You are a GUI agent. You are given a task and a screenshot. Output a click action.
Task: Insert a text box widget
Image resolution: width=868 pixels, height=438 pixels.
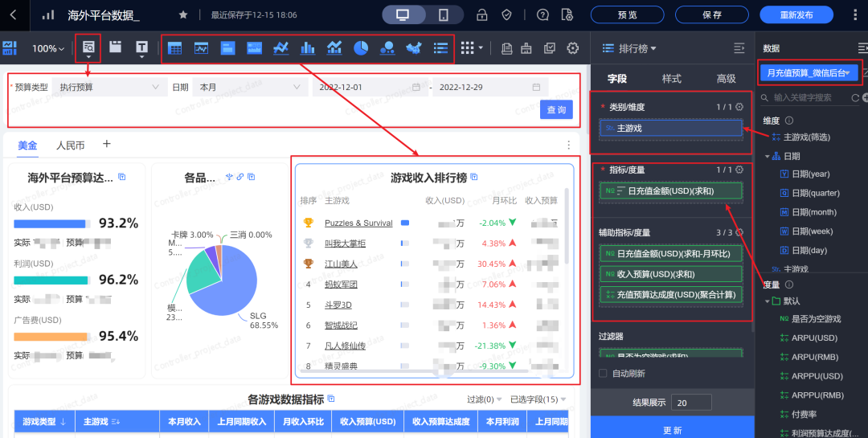tap(141, 48)
